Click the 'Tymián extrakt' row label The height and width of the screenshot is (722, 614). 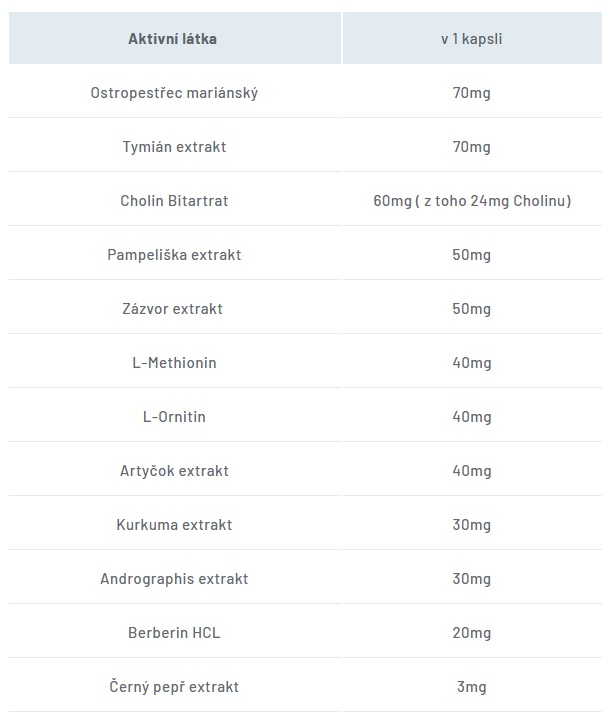(175, 147)
